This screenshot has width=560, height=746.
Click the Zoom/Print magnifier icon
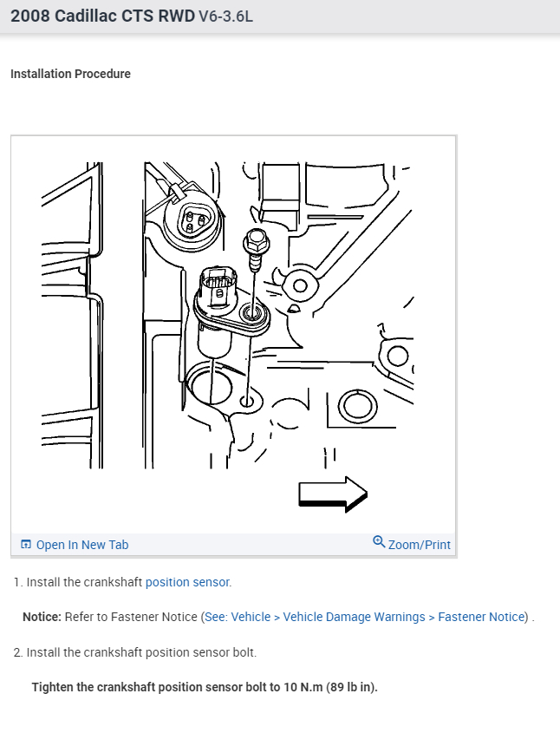click(379, 542)
